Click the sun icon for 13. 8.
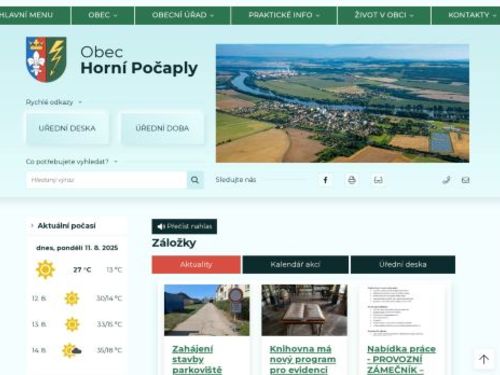The height and width of the screenshot is (375, 500). click(x=72, y=324)
